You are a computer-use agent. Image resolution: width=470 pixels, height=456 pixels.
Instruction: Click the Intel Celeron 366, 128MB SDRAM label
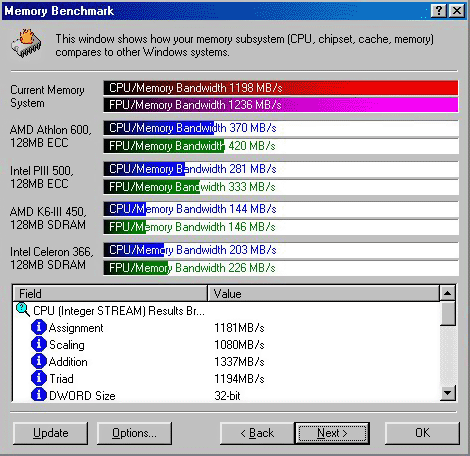(x=52, y=258)
